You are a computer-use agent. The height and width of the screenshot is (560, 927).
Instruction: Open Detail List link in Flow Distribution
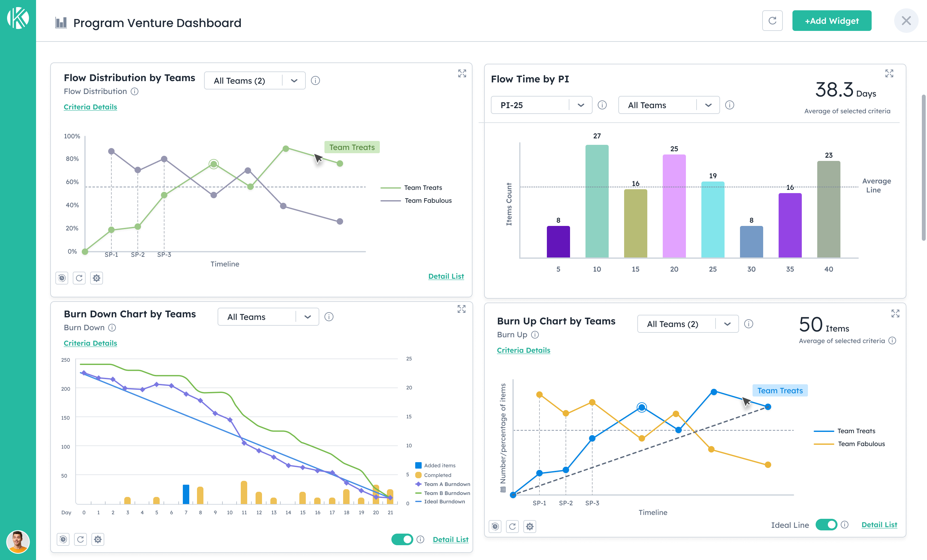click(x=446, y=276)
